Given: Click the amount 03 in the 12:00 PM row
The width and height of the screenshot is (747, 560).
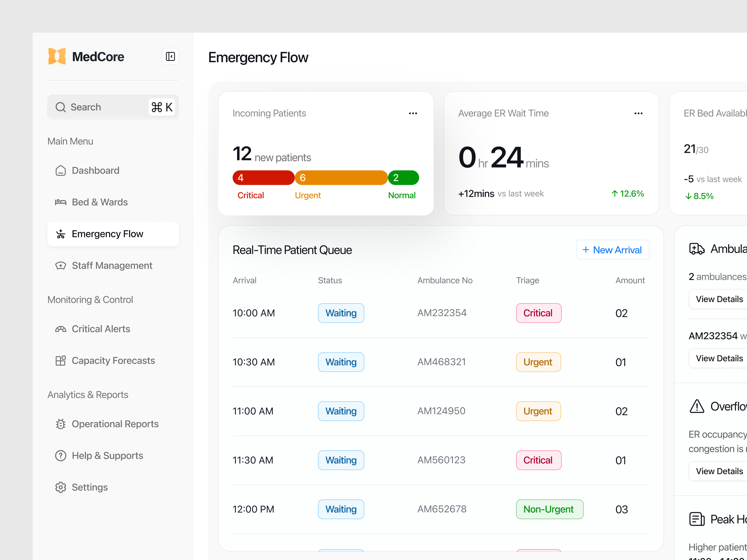Looking at the screenshot, I should 621,509.
